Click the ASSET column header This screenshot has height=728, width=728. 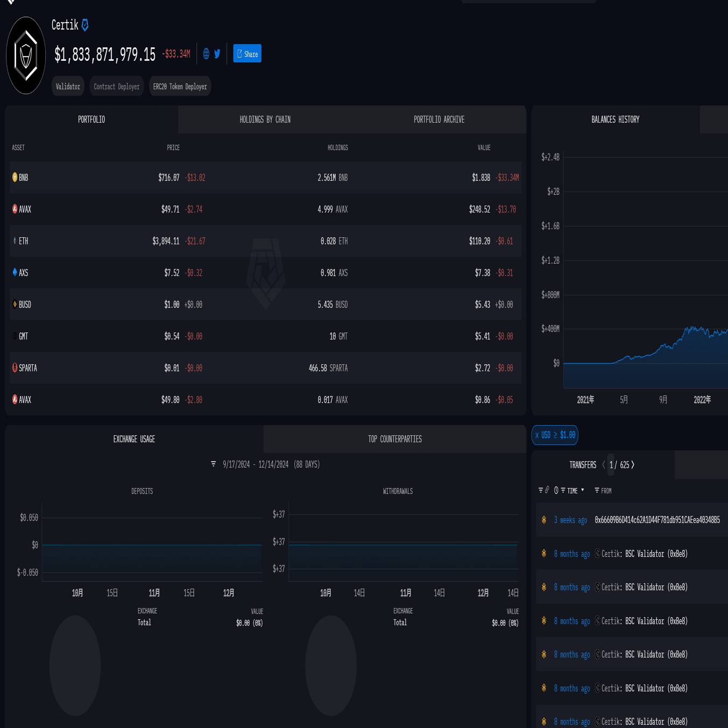tap(18, 147)
